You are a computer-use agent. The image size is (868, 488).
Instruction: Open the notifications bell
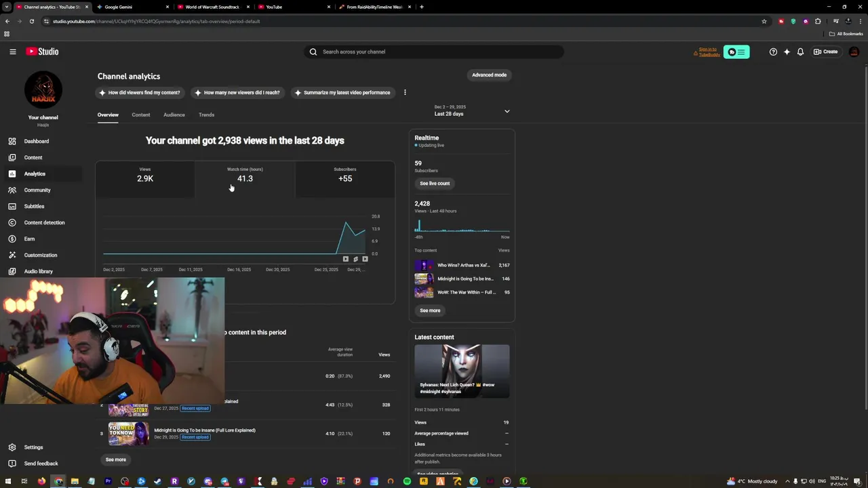800,52
